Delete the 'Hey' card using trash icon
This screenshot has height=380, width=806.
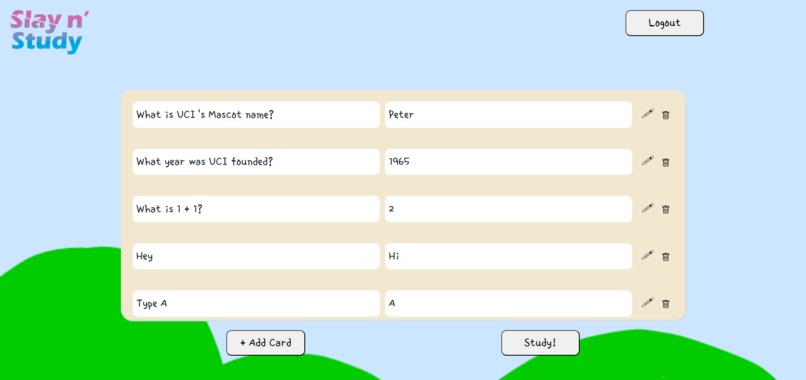tap(666, 256)
